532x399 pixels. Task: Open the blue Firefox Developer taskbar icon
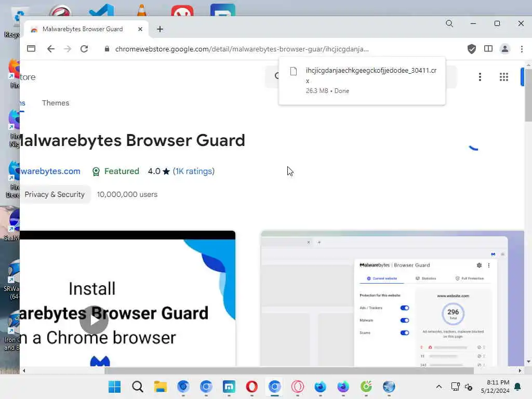tap(320, 387)
